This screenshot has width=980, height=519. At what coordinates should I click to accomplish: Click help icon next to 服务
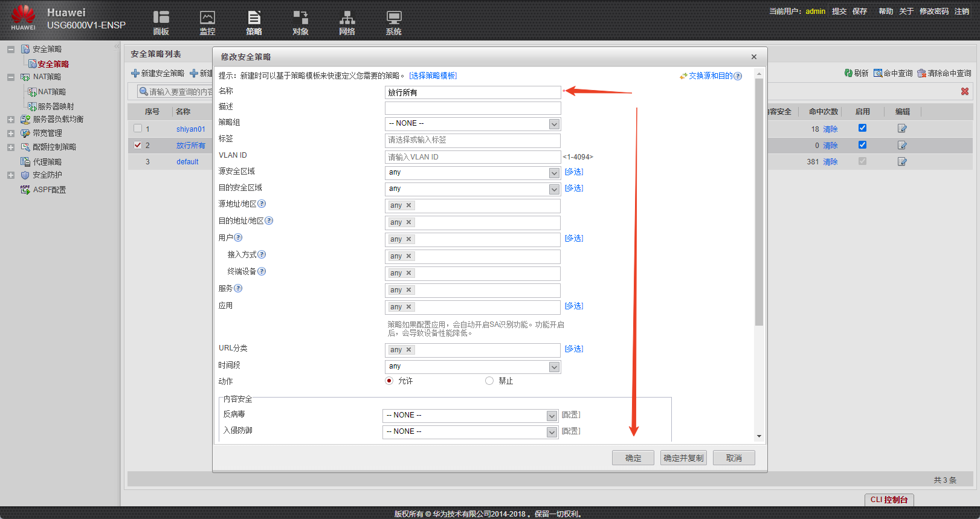click(238, 288)
